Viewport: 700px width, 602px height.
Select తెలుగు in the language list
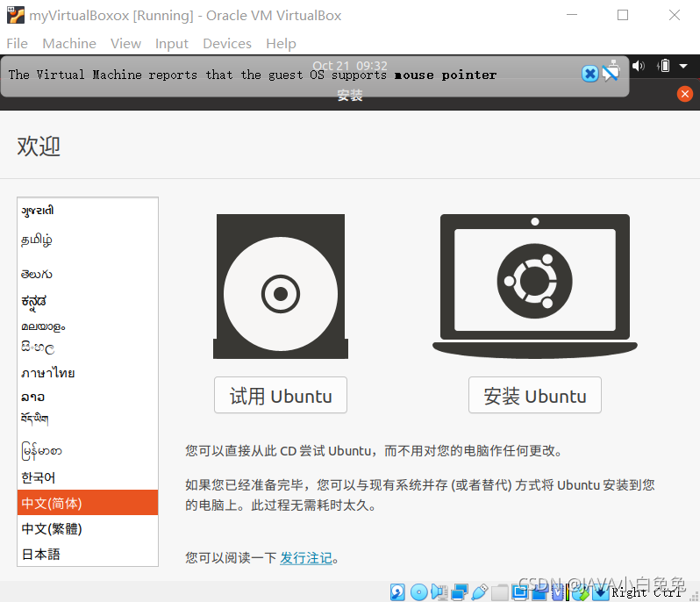(x=88, y=274)
